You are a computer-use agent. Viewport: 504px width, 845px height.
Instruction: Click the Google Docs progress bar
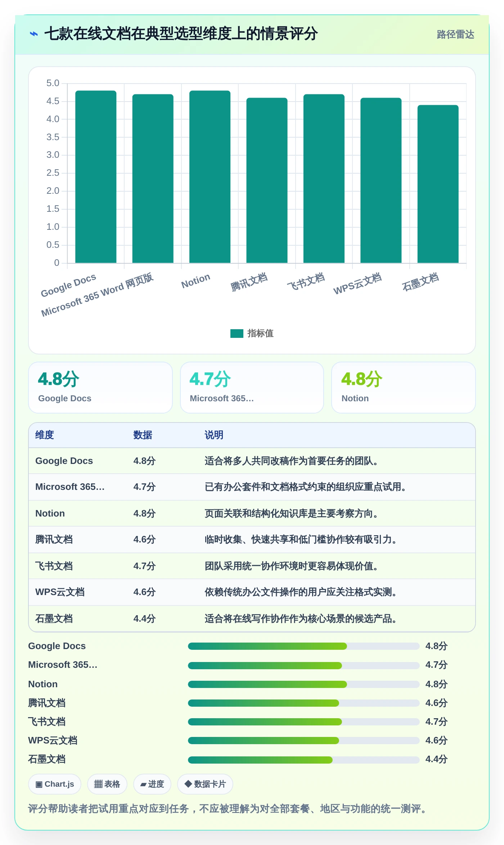[x=303, y=646]
